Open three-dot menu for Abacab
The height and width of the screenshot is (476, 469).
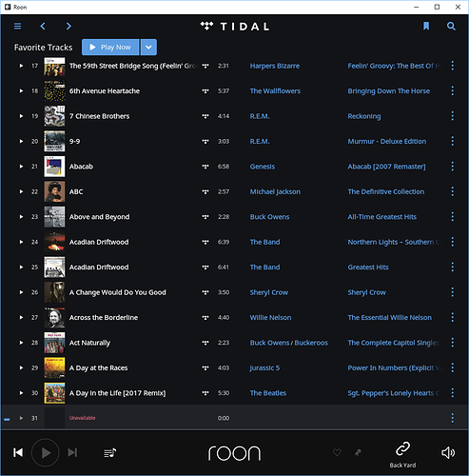[x=453, y=167]
